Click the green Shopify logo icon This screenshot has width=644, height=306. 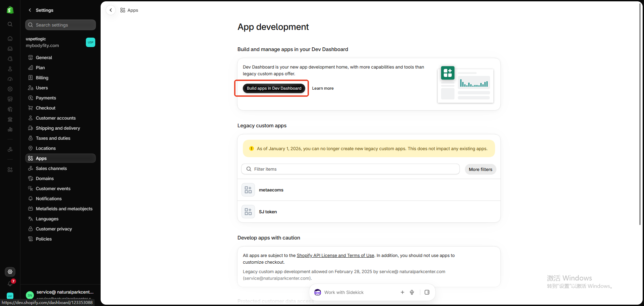[10, 10]
